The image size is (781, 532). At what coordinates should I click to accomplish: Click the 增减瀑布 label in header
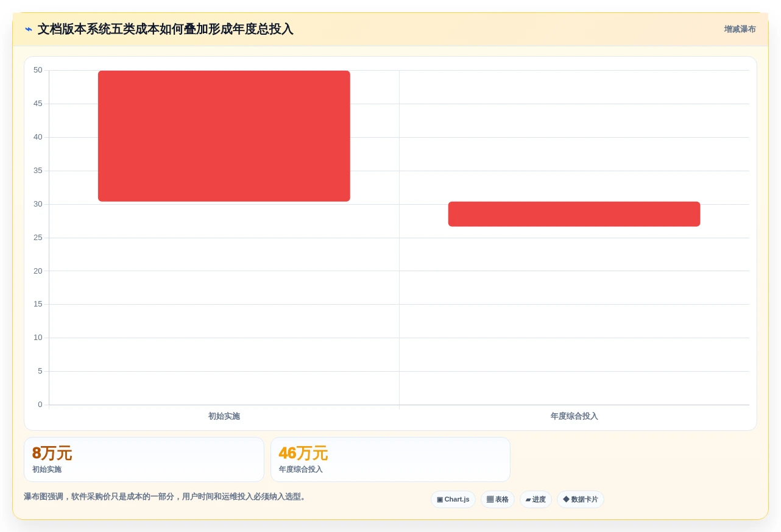740,29
